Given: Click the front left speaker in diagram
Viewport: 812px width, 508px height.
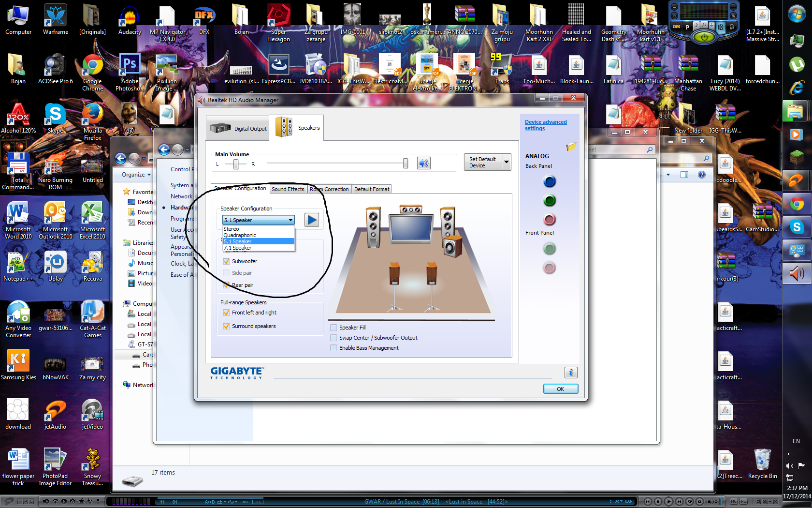Looking at the screenshot, I should pyautogui.click(x=373, y=227).
